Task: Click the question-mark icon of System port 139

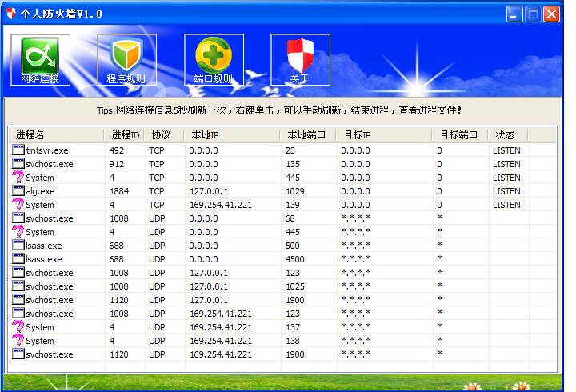Action: coord(18,204)
